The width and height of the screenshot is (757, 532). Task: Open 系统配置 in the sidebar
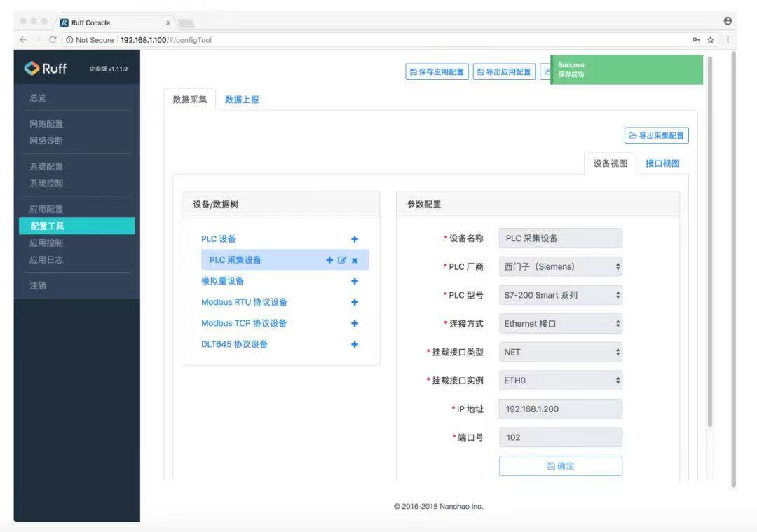(46, 167)
